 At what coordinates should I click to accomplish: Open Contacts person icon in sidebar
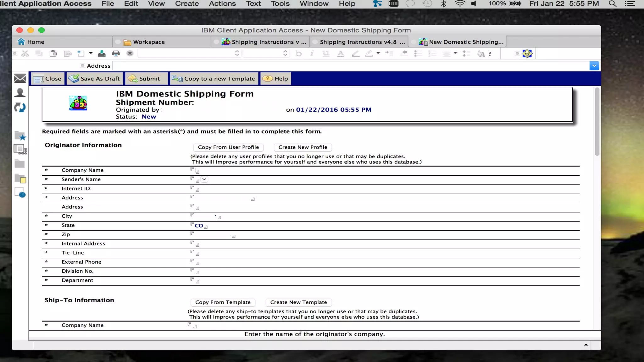(20, 93)
